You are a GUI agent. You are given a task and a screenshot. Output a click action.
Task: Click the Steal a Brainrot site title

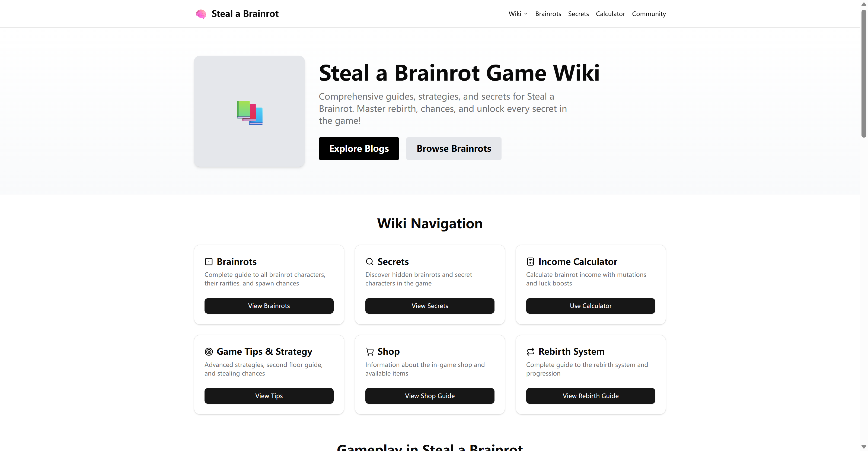coord(245,14)
